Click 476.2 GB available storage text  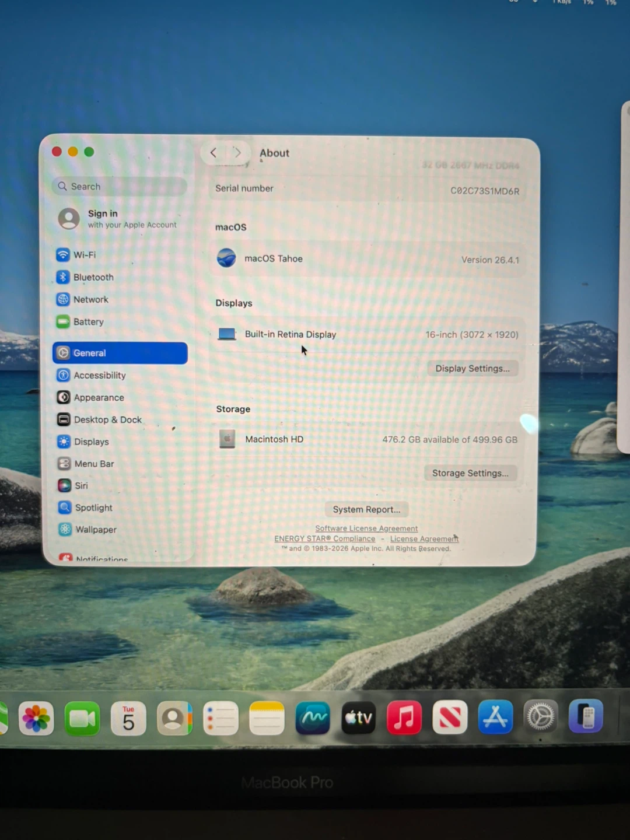[x=450, y=439]
